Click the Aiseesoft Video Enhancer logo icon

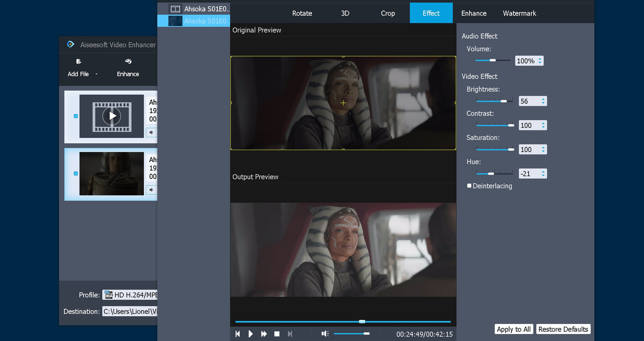71,44
